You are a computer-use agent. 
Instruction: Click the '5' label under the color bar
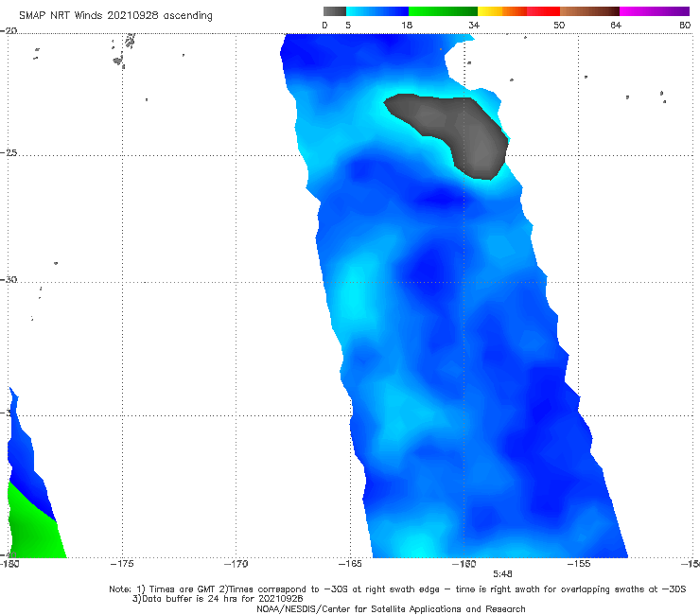point(348,25)
